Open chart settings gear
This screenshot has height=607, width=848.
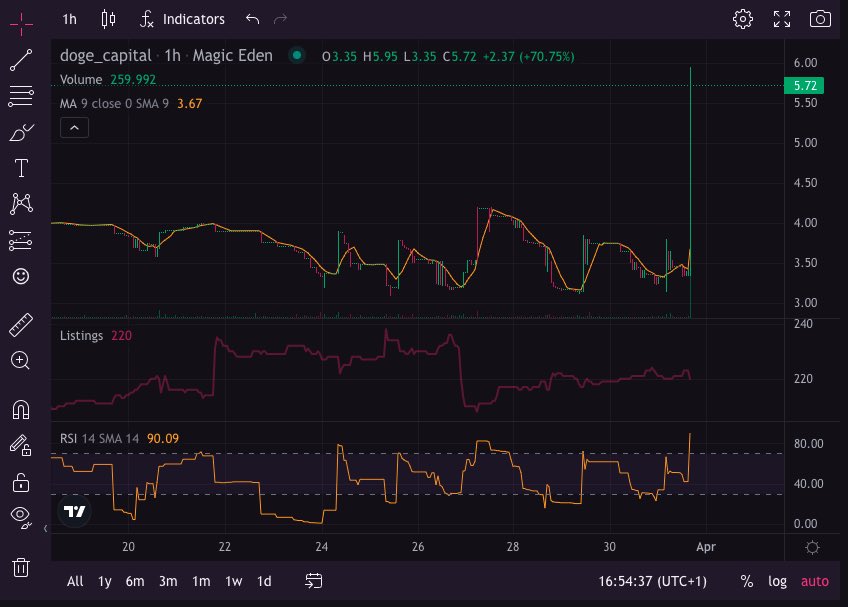point(743,19)
